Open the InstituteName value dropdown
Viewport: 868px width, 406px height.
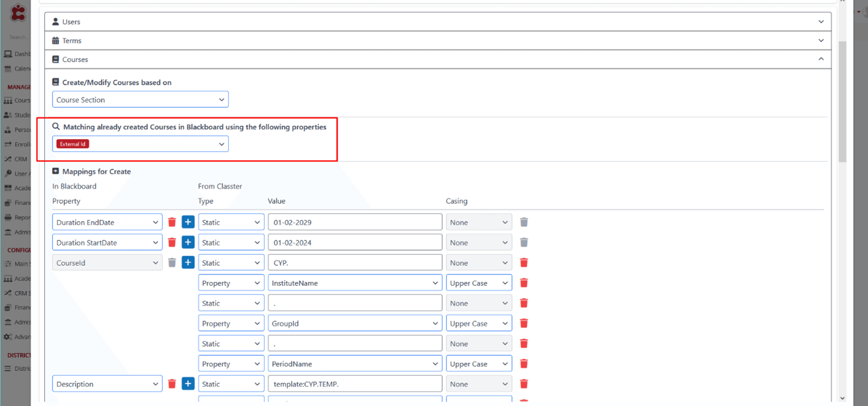click(x=355, y=283)
